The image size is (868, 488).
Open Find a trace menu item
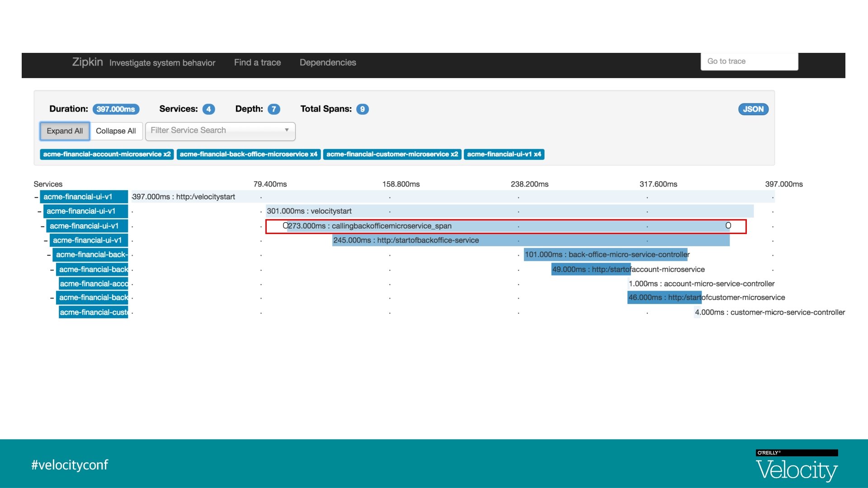pyautogui.click(x=257, y=63)
